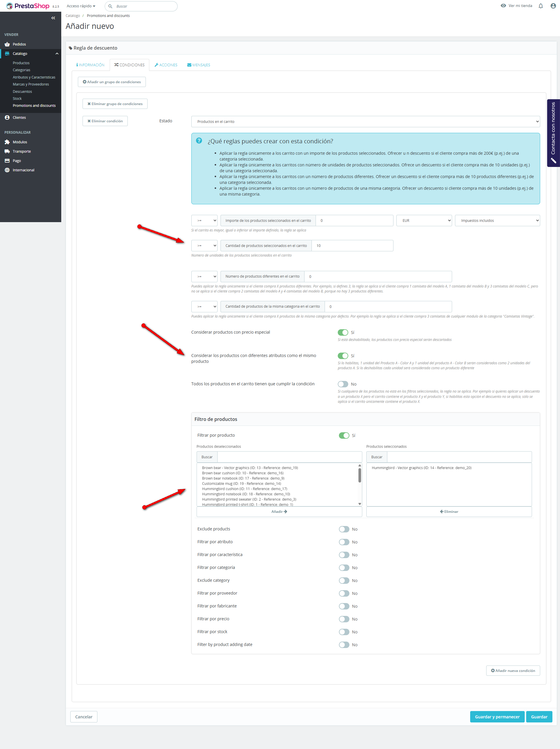Enable Filter by product adding date switch
This screenshot has height=749, width=560.
pyautogui.click(x=344, y=645)
